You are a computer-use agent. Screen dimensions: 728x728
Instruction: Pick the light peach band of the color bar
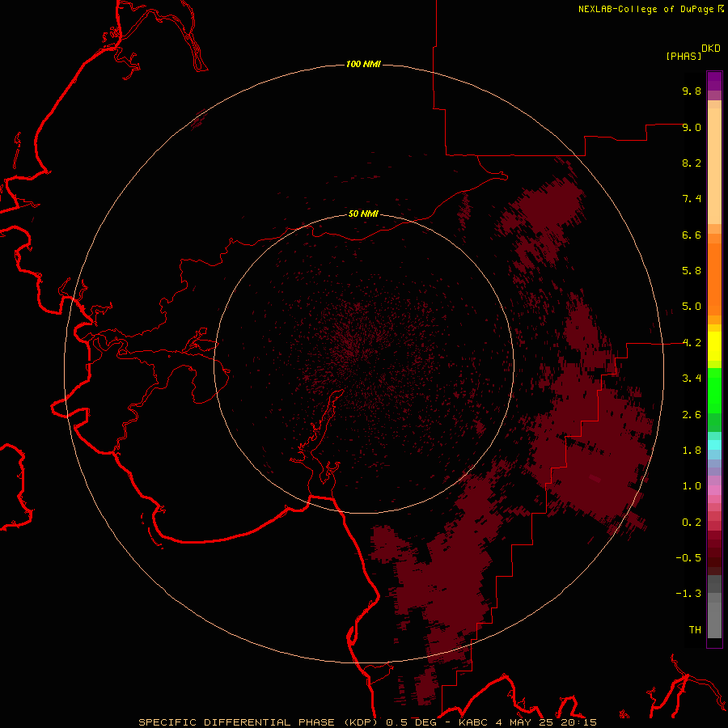[714, 166]
